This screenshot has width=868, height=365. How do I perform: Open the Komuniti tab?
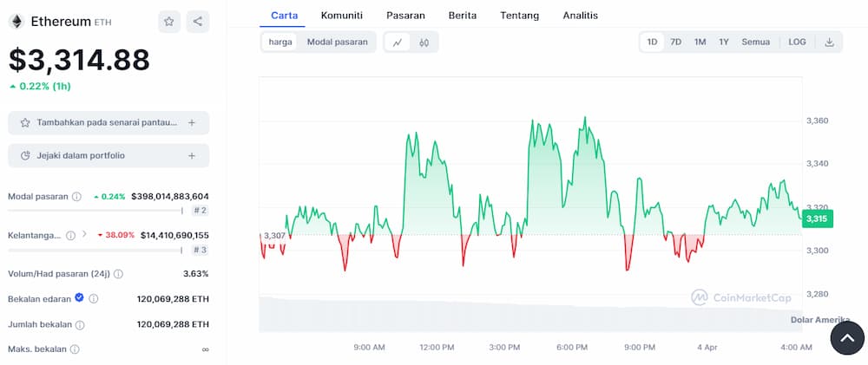click(x=341, y=16)
